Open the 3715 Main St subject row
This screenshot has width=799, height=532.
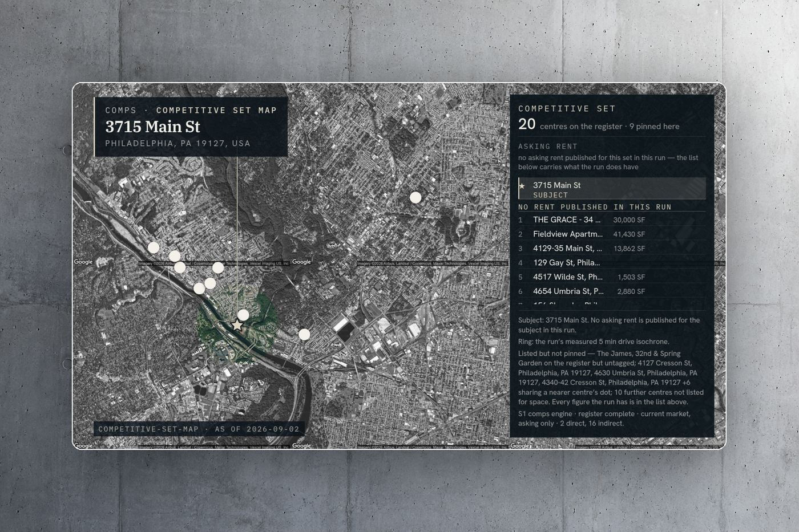[612, 189]
